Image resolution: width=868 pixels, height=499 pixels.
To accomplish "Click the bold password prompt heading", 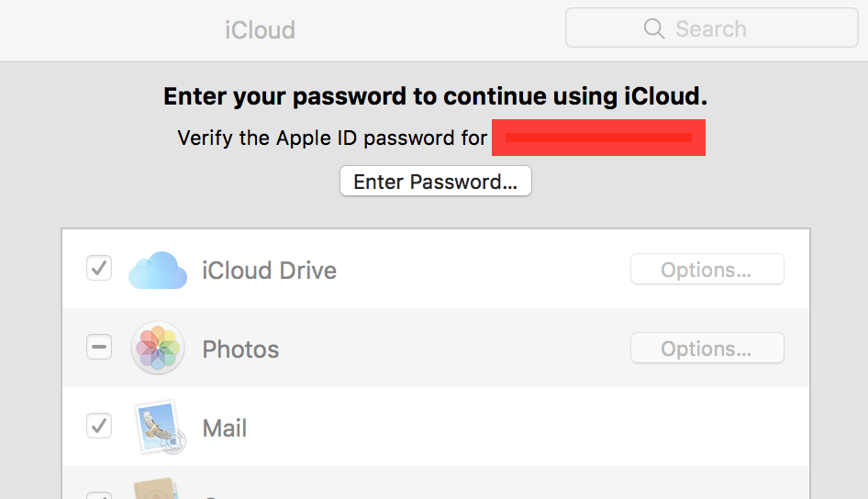I will pos(435,96).
